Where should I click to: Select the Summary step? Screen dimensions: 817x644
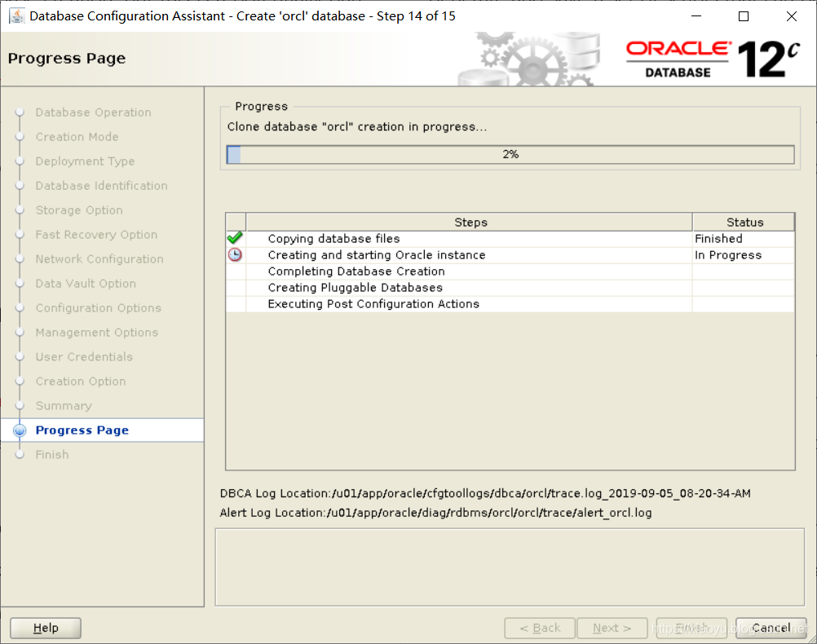tap(64, 406)
